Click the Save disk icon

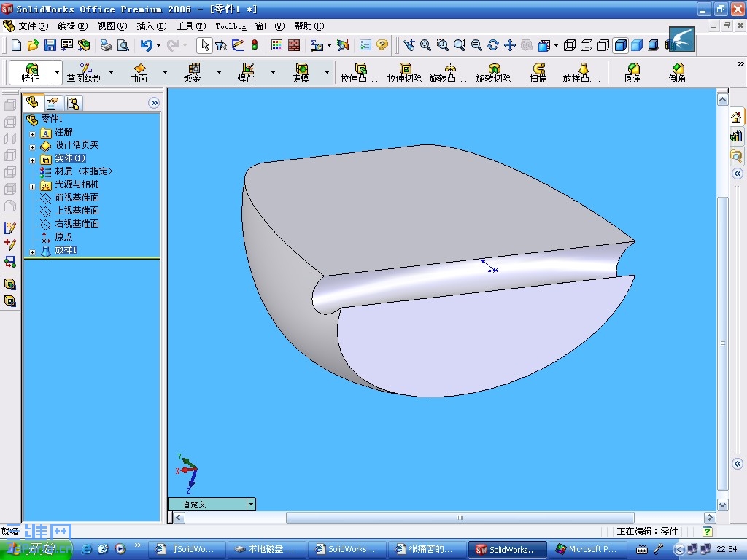(x=50, y=45)
